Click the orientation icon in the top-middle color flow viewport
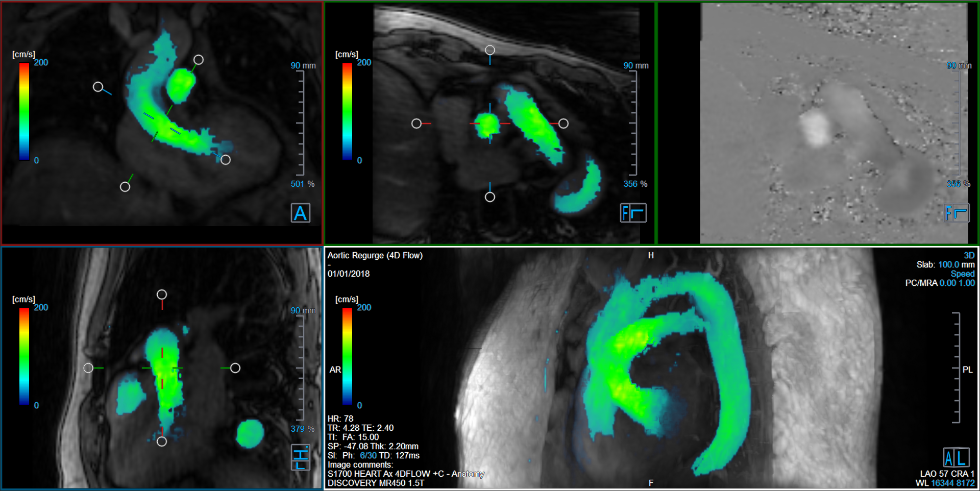Image resolution: width=980 pixels, height=491 pixels. click(x=633, y=213)
